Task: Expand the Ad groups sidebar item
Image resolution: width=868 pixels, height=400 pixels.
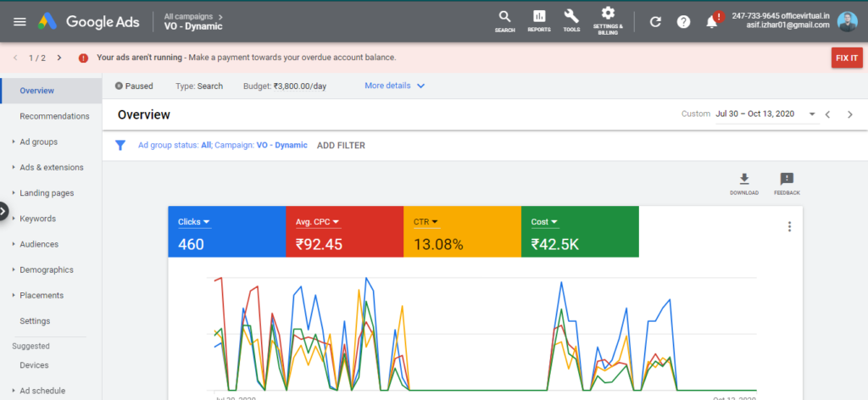Action: tap(39, 142)
